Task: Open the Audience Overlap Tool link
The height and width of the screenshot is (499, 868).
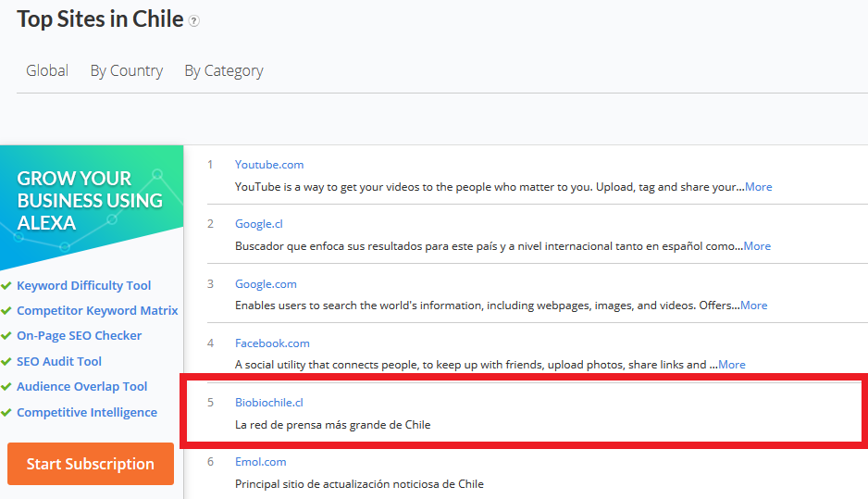Action: pyautogui.click(x=81, y=387)
